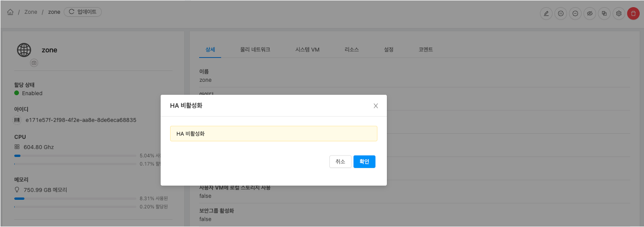
Task: Click the pencil edit zone icon
Action: 546,13
